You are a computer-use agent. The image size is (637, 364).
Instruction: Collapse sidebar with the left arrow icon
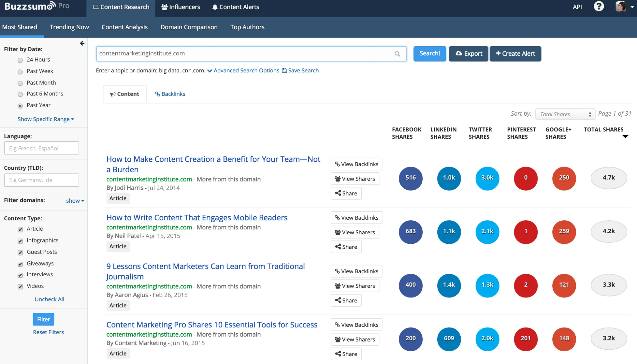point(82,43)
